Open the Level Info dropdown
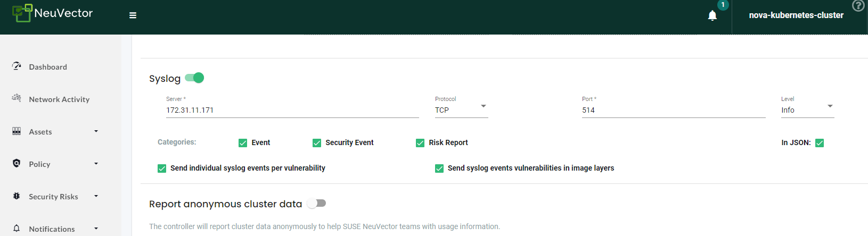The width and height of the screenshot is (868, 236). [807, 110]
